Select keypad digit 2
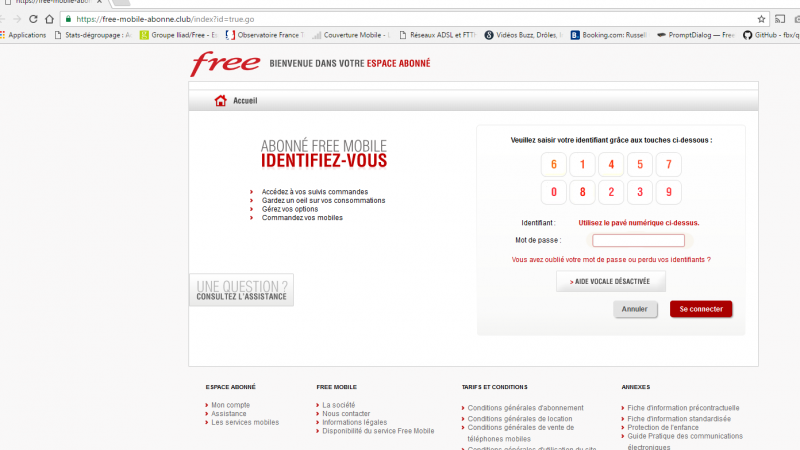Image resolution: width=800 pixels, height=450 pixels. click(x=611, y=192)
